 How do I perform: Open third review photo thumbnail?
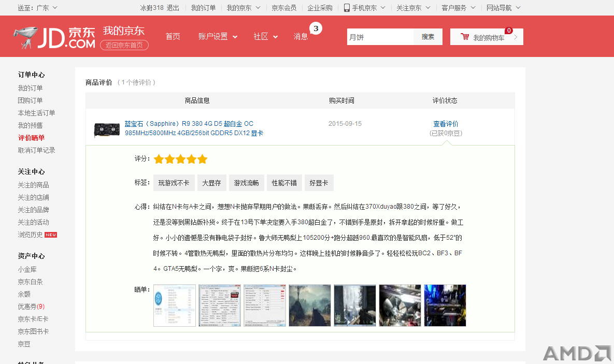tap(265, 305)
